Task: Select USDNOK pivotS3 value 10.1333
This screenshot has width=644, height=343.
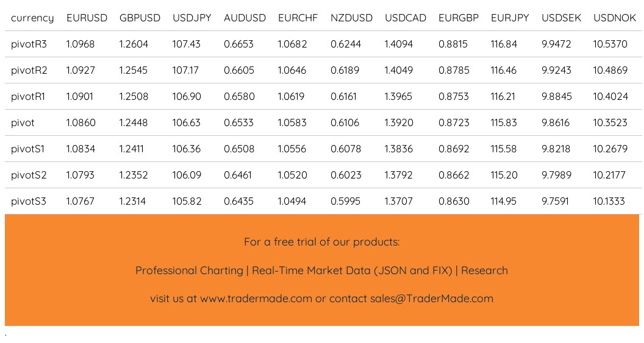Action: tap(610, 202)
